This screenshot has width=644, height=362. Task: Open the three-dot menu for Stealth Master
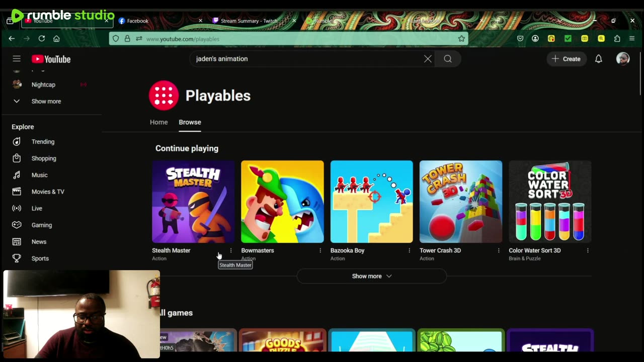[x=231, y=250]
